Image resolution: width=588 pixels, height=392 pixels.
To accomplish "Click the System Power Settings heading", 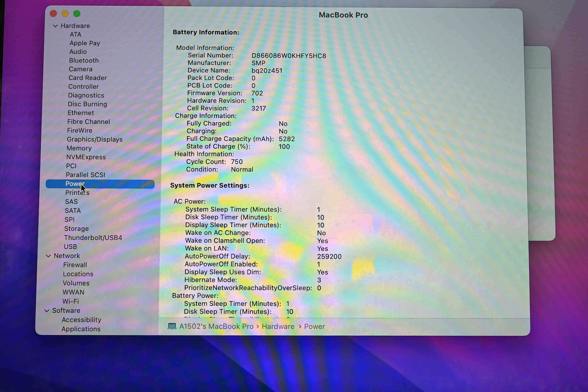I will 210,186.
